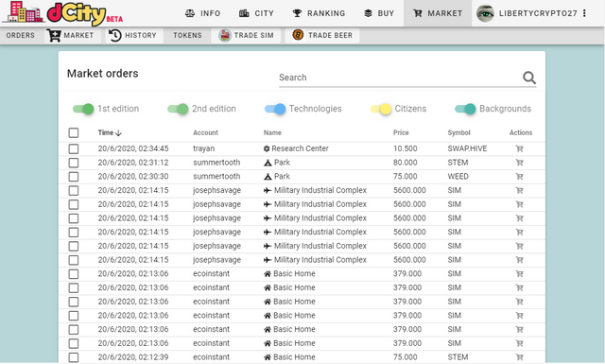The width and height of the screenshot is (605, 364).
Task: Sort orders by Time column arrow
Action: (x=118, y=132)
